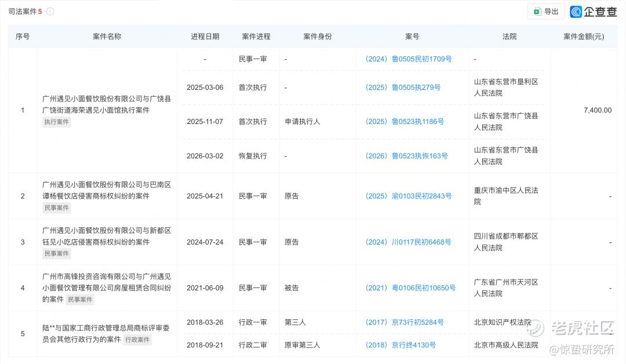Click the 序号 column header
Screen dimensions: 626x364
click(23, 37)
